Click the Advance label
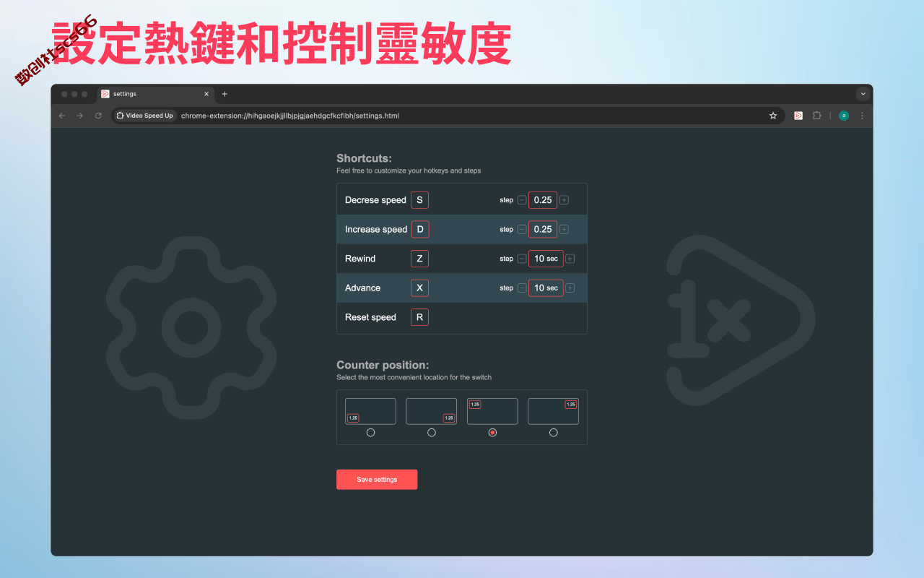The height and width of the screenshot is (578, 924). coord(362,288)
